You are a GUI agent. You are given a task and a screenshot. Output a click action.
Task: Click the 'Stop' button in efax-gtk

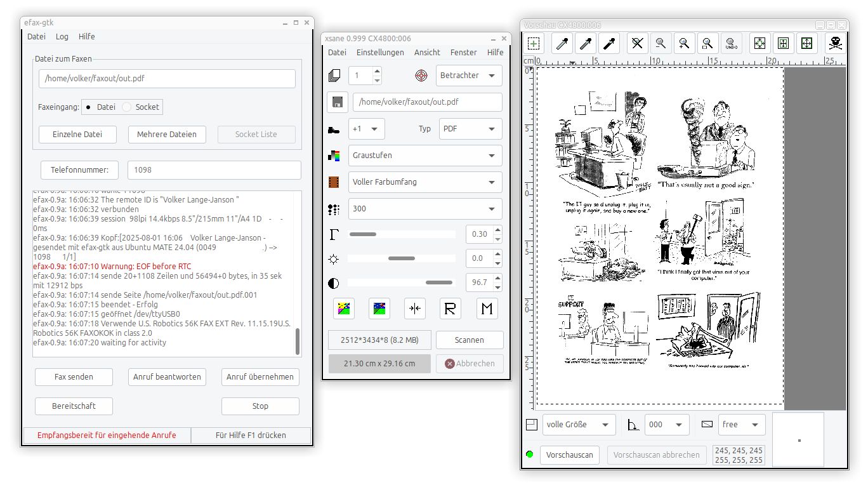click(x=260, y=406)
